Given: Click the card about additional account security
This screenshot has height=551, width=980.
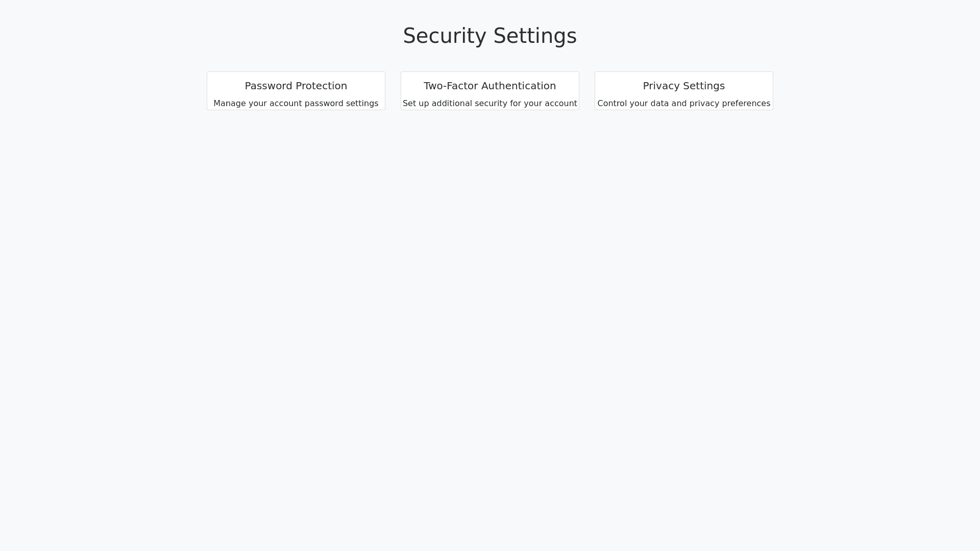Looking at the screenshot, I should click(x=489, y=90).
